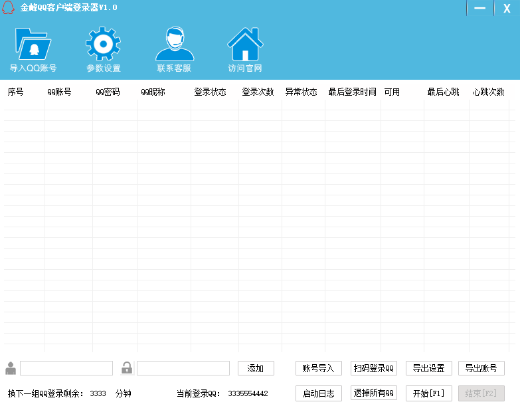Click the current QQ number 3335554442
Screen dimensions: 520x420
coord(248,393)
